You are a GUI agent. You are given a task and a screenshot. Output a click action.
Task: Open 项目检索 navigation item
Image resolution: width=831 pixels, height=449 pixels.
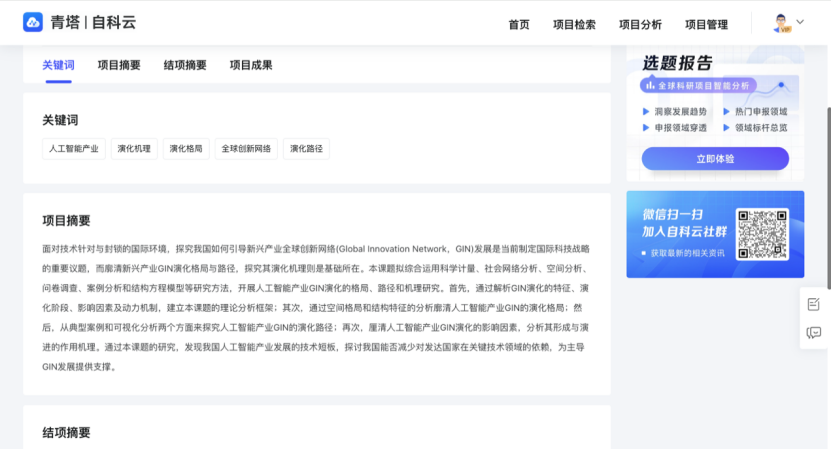click(x=574, y=24)
